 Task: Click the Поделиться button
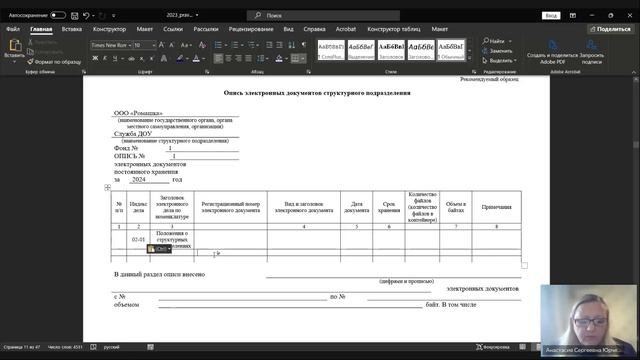pyautogui.click(x=611, y=29)
